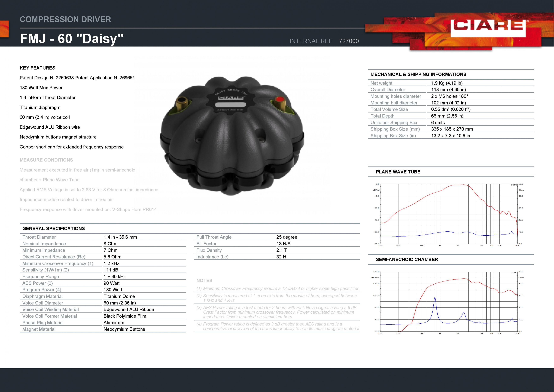The height and width of the screenshot is (392, 554).
Task: Click the 'Edgewound ALU Ribbon' winding material value
Action: [x=129, y=310]
